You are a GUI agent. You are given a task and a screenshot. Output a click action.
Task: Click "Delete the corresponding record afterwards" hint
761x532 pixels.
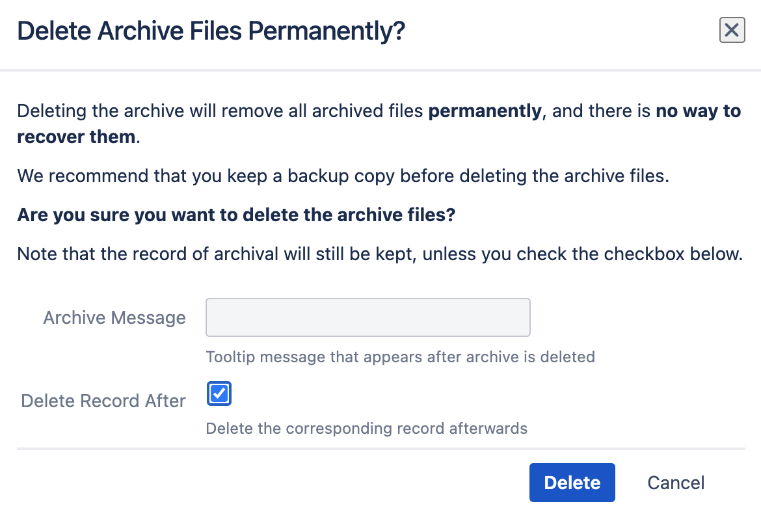point(366,429)
